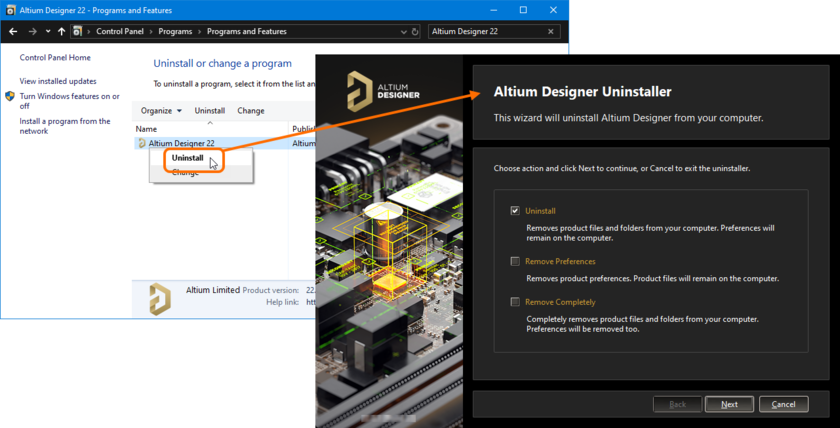Click the shield icon beside Windows features
Viewport: 840px width, 428px height.
tap(10, 96)
